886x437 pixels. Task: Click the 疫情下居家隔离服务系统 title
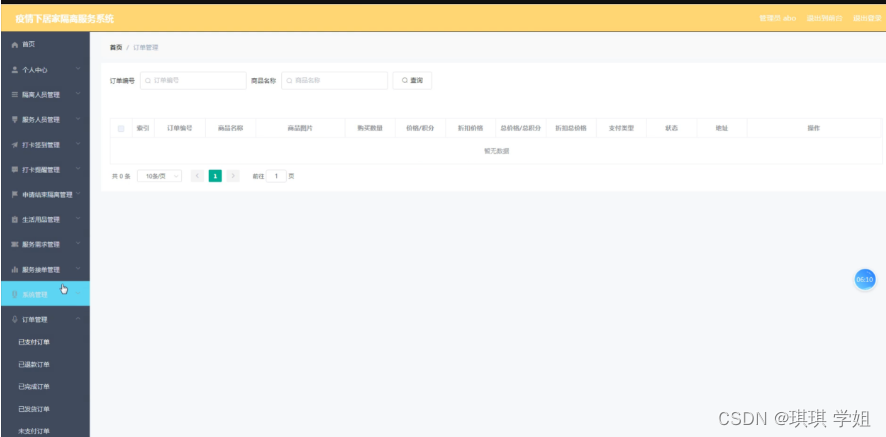pyautogui.click(x=65, y=19)
